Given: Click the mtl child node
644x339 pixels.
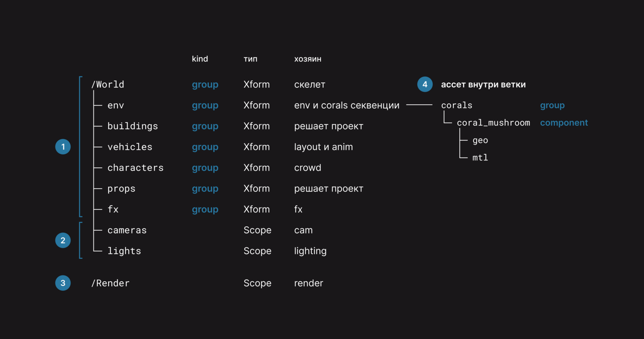Looking at the screenshot, I should [x=480, y=158].
